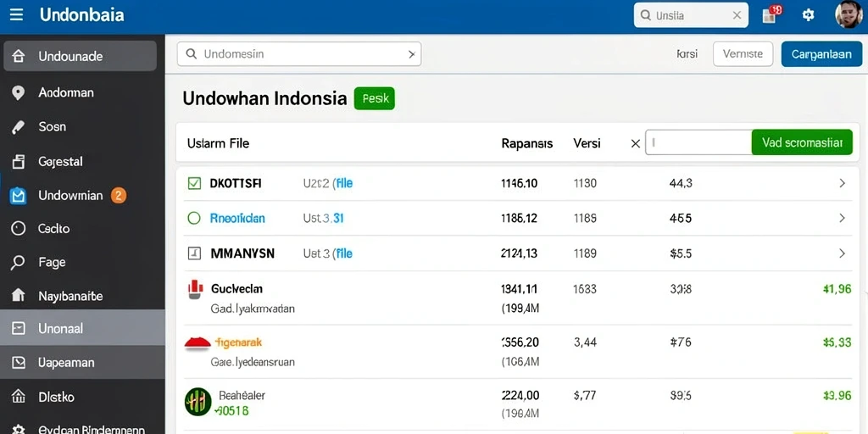Open the orange figenarak link

pos(237,342)
